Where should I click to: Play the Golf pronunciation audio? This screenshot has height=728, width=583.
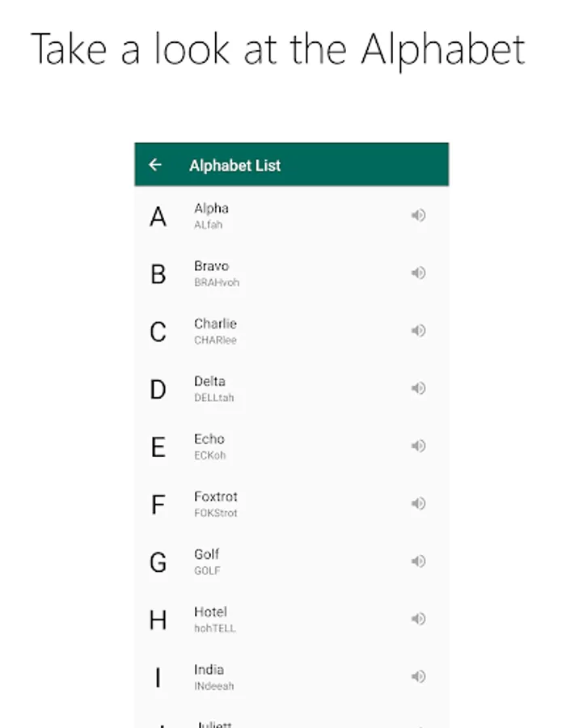click(x=418, y=561)
